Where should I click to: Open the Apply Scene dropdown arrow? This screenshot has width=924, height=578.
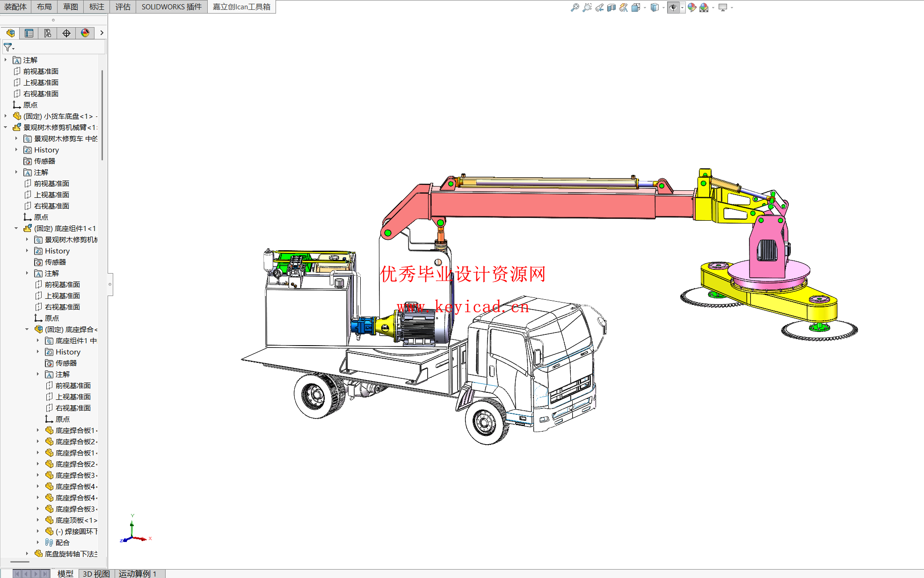pyautogui.click(x=713, y=7)
